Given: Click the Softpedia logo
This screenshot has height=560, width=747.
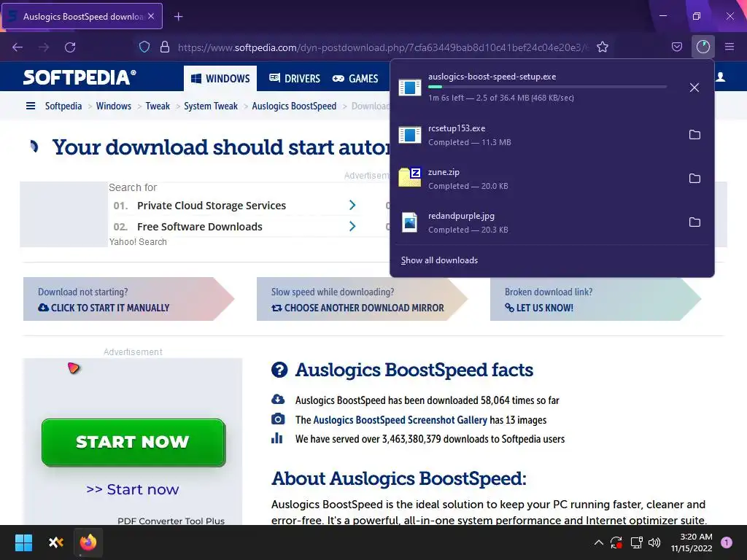Looking at the screenshot, I should (x=80, y=77).
